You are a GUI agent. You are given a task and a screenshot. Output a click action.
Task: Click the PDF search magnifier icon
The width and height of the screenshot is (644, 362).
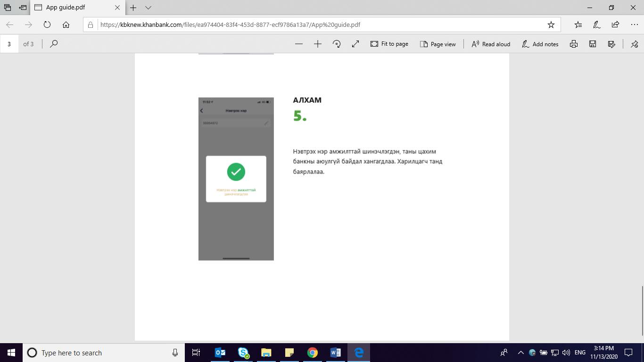tap(54, 44)
